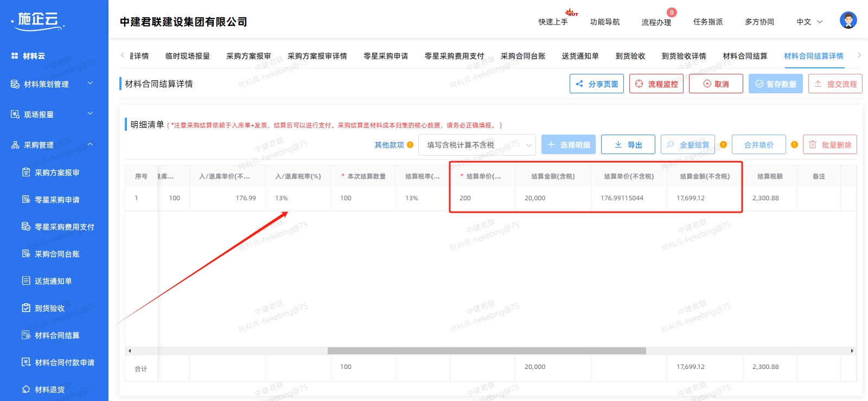Click the 分享页面 button

coord(597,84)
